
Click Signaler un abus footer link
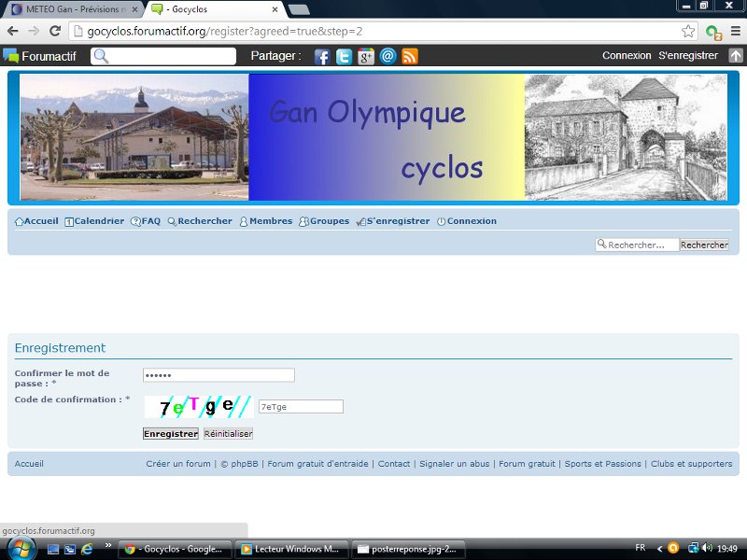coord(455,464)
